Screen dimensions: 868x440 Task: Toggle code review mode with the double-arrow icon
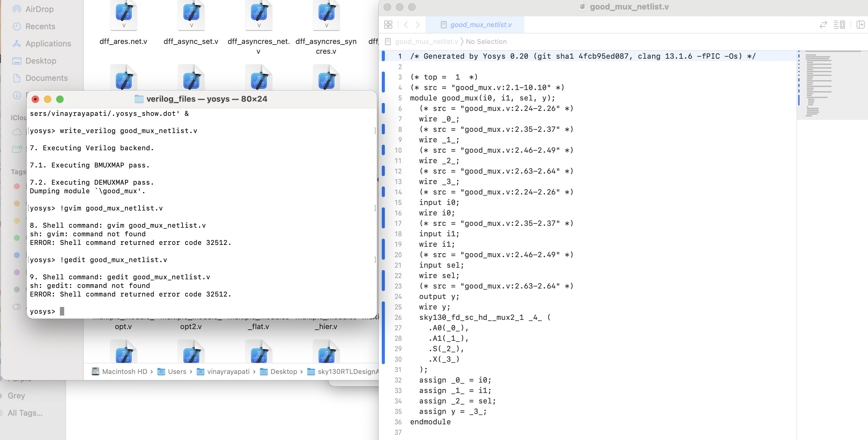pos(823,25)
